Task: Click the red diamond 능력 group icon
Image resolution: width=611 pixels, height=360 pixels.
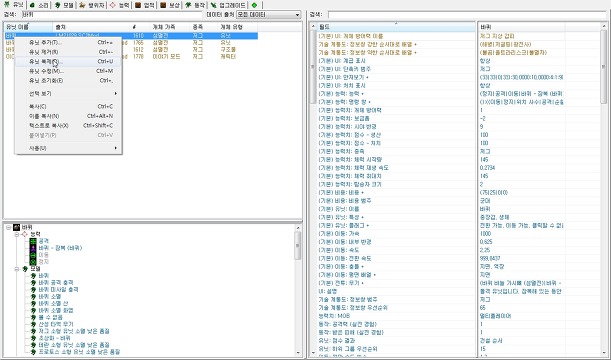Action: (25, 234)
